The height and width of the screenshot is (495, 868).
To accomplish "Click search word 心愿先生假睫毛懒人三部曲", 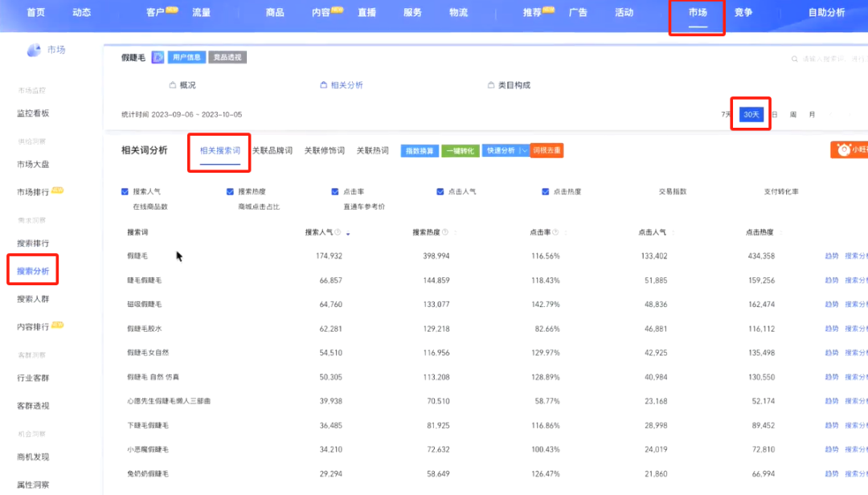I will [x=169, y=402].
